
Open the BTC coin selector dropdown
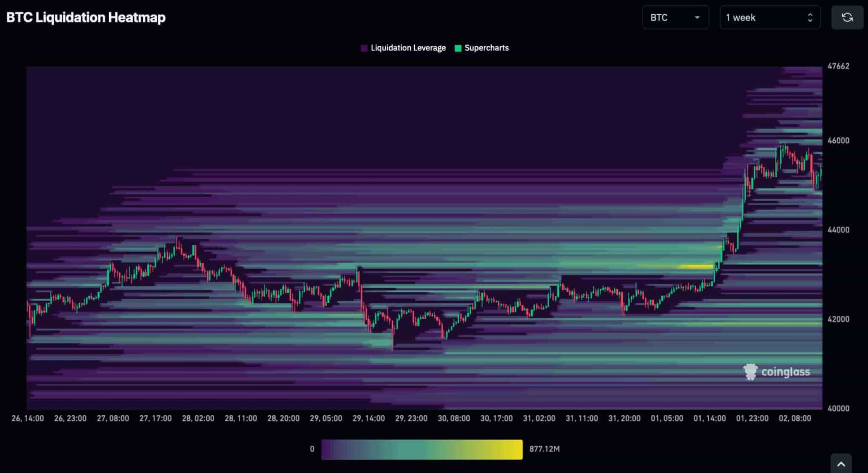[675, 18]
